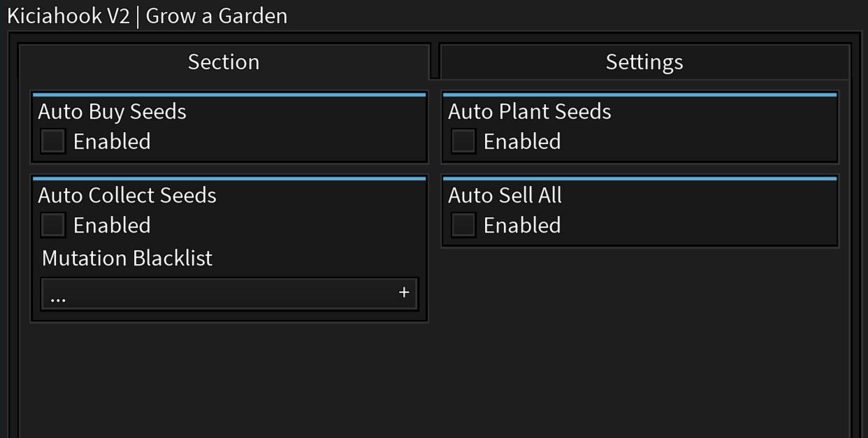
Task: Select the Auto Sell All group heading
Action: pos(505,196)
